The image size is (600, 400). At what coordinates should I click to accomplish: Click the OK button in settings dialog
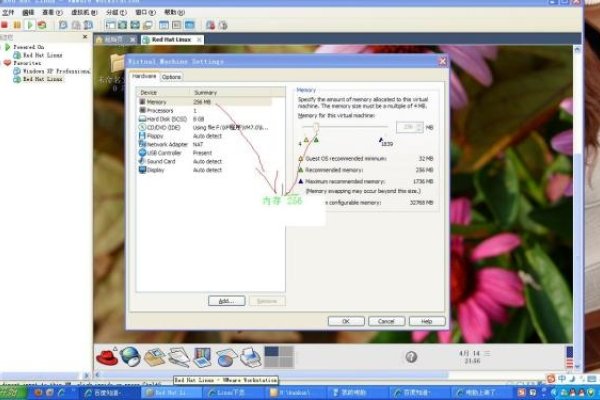tap(346, 321)
